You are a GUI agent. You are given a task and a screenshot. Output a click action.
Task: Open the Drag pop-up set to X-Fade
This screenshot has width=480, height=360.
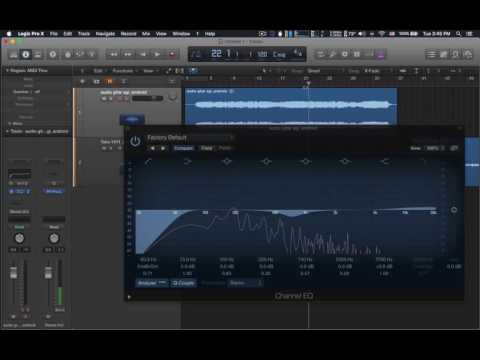click(x=378, y=71)
